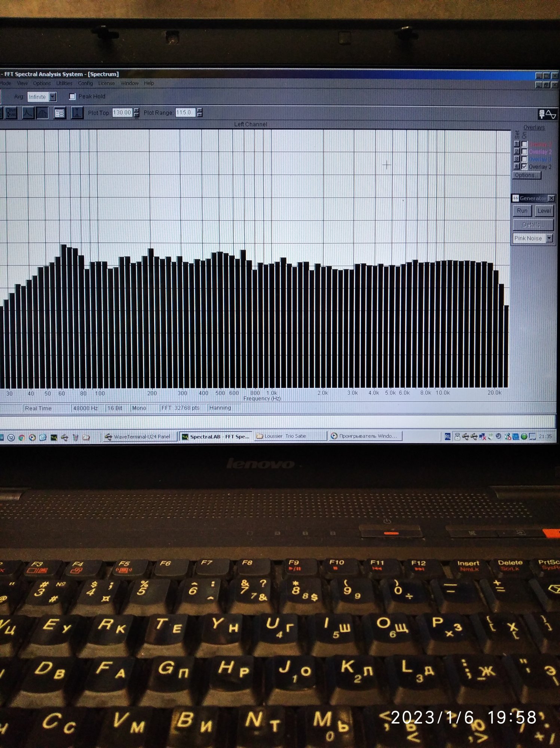Screen dimensions: 560x748
Task: Click the RU language indicator in tray
Action: pyautogui.click(x=447, y=436)
